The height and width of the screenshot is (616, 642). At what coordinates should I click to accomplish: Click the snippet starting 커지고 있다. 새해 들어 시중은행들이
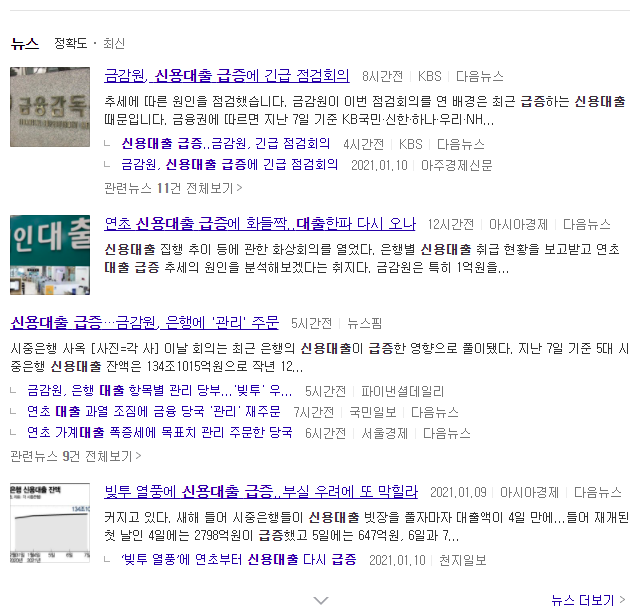366,526
